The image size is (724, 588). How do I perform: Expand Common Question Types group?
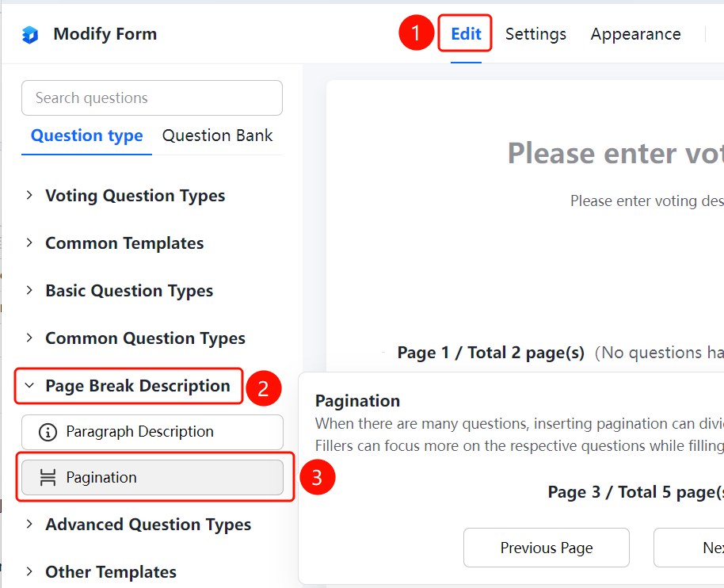(x=29, y=338)
